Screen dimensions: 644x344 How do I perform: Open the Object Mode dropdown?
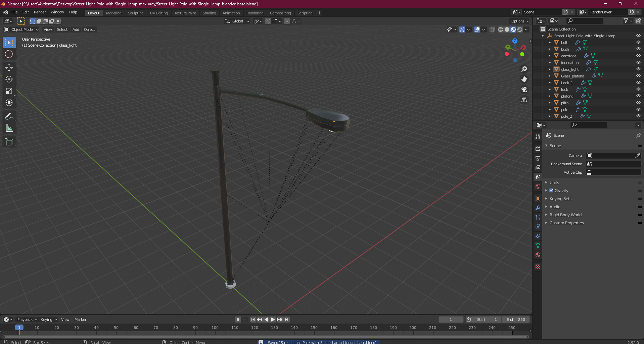[x=21, y=30]
